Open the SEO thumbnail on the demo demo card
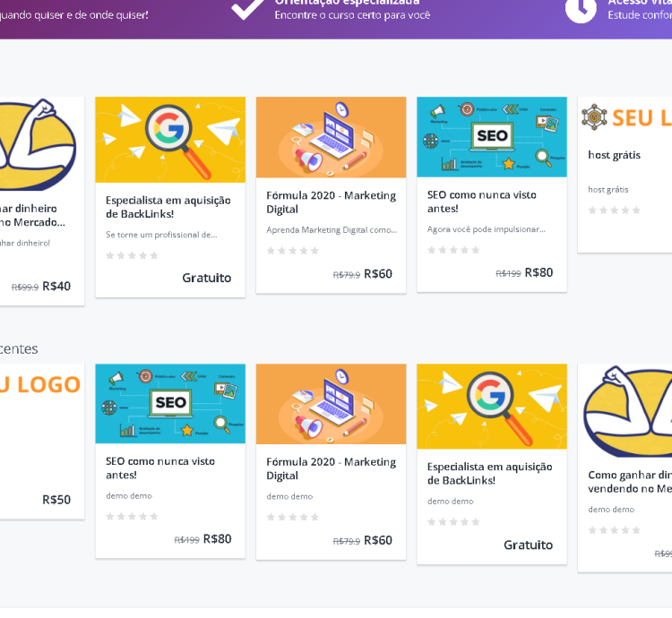Viewport: 672px width, 618px height. click(x=170, y=403)
